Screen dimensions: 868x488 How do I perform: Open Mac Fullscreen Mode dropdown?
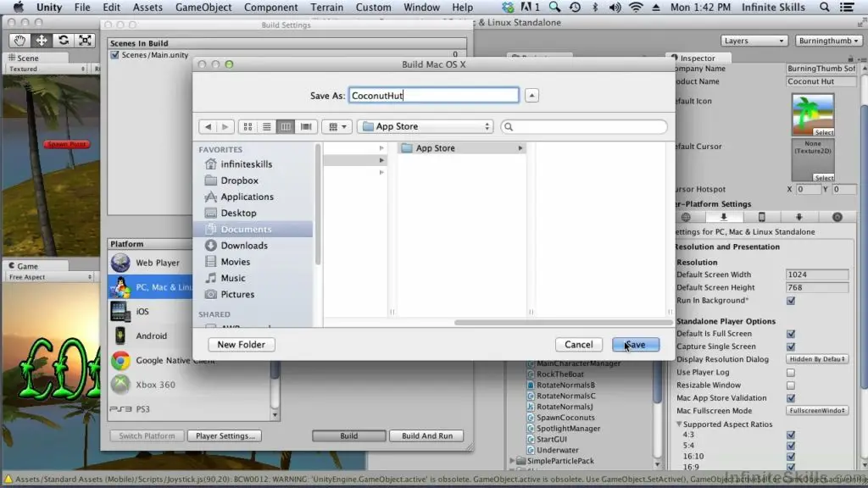tap(817, 411)
